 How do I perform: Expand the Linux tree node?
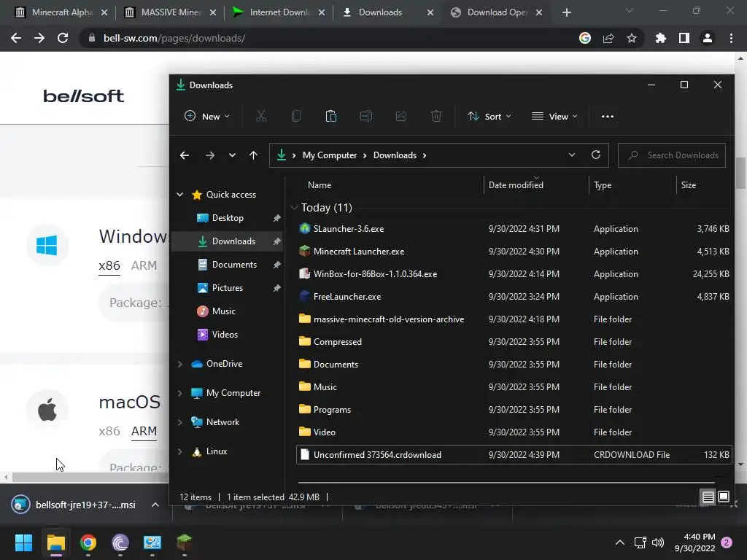click(x=179, y=451)
